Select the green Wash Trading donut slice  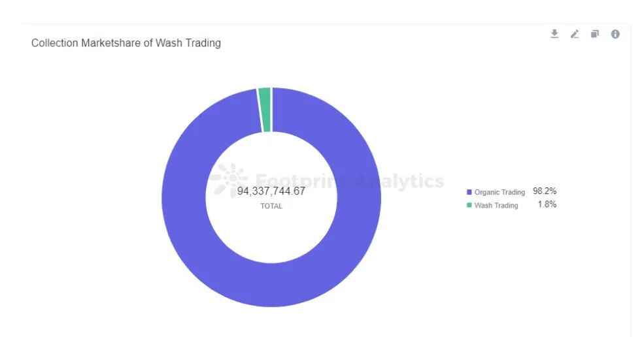[265, 110]
